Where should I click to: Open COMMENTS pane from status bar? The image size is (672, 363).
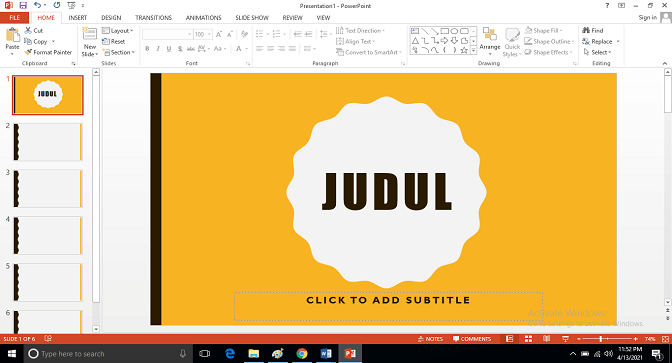pyautogui.click(x=472, y=339)
